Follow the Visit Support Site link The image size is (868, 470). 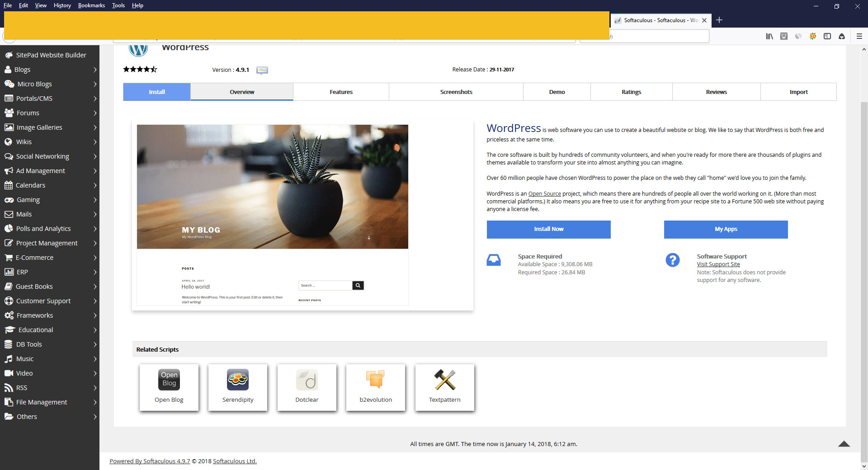click(x=718, y=264)
